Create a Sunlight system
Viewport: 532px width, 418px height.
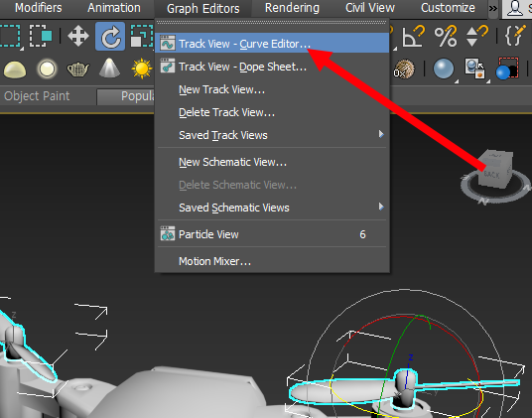coord(142,69)
